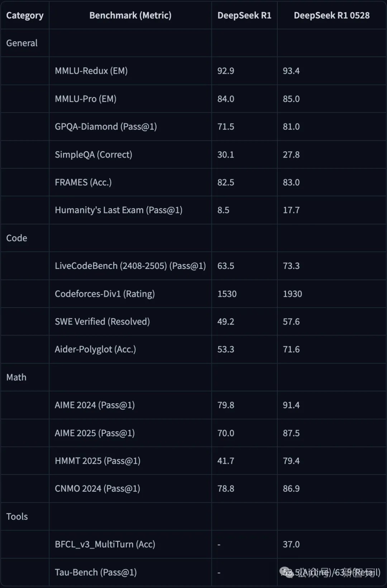Screen dimensions: 387x588
Task: Select the Math category row label
Action: pyautogui.click(x=16, y=377)
